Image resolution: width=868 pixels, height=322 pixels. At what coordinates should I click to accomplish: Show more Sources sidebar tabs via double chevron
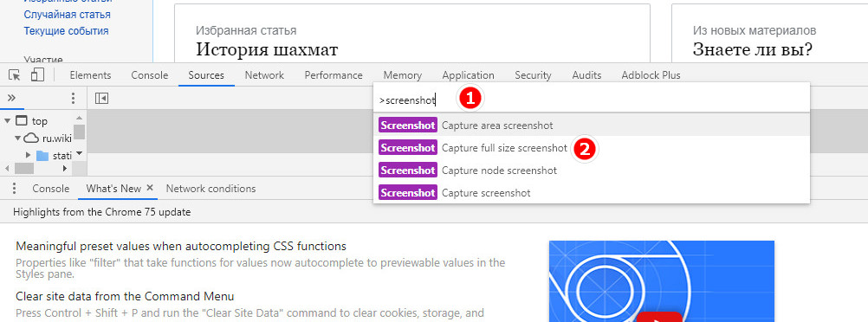[x=11, y=98]
